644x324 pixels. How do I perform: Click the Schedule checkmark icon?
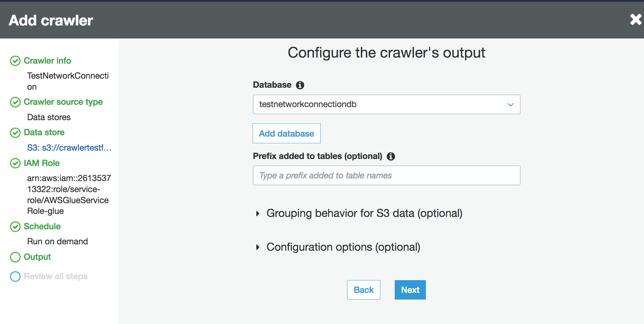click(x=15, y=227)
